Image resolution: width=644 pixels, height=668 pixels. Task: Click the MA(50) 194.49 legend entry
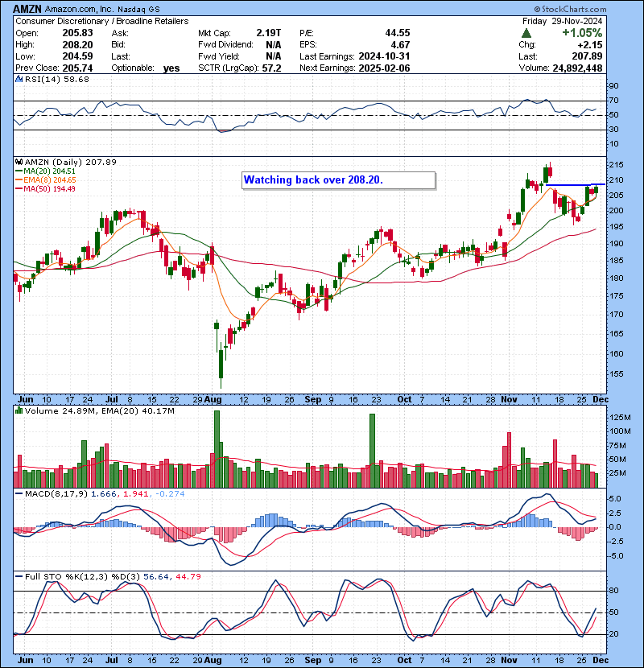coord(45,188)
